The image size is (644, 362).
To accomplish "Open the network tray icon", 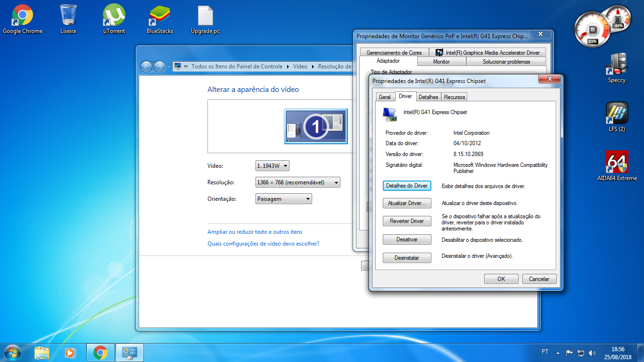I will click(x=581, y=353).
